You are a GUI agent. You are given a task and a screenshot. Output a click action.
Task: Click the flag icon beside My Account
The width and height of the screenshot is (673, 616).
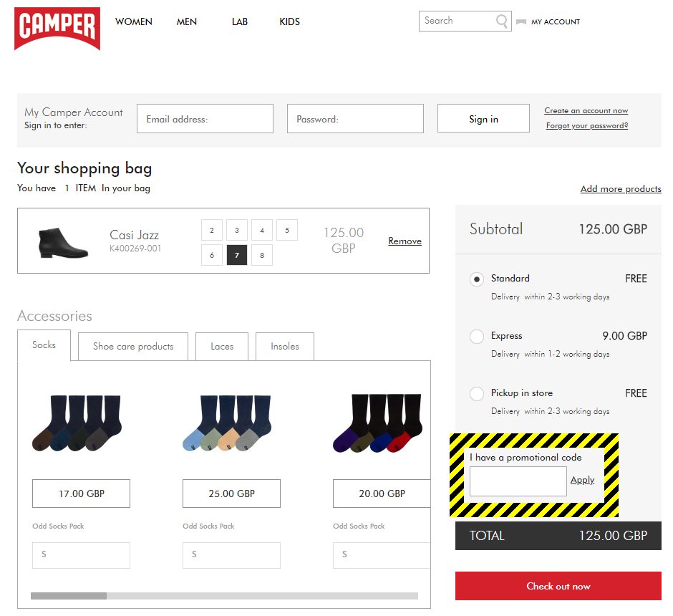coord(521,22)
